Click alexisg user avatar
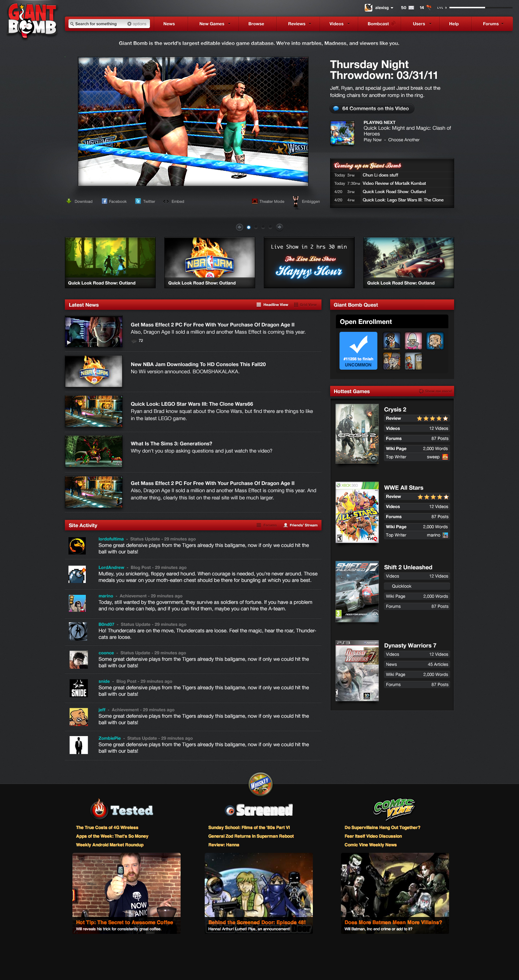This screenshot has height=980, width=519. coord(368,8)
